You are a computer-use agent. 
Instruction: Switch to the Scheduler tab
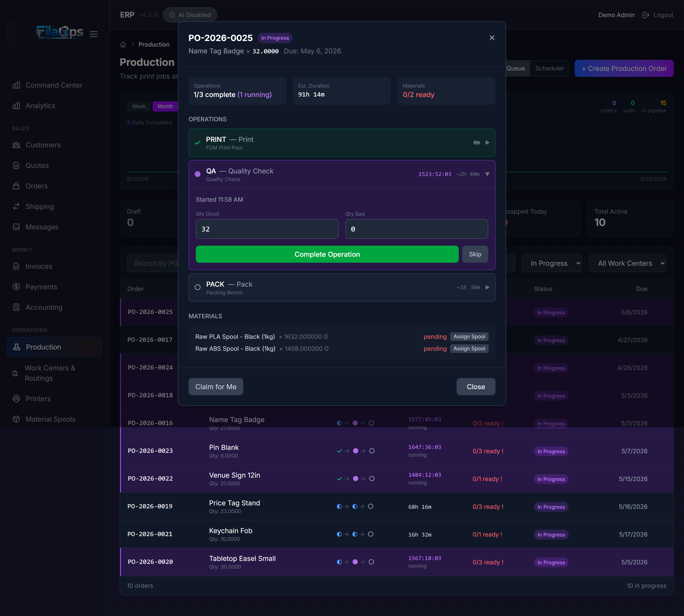point(550,68)
